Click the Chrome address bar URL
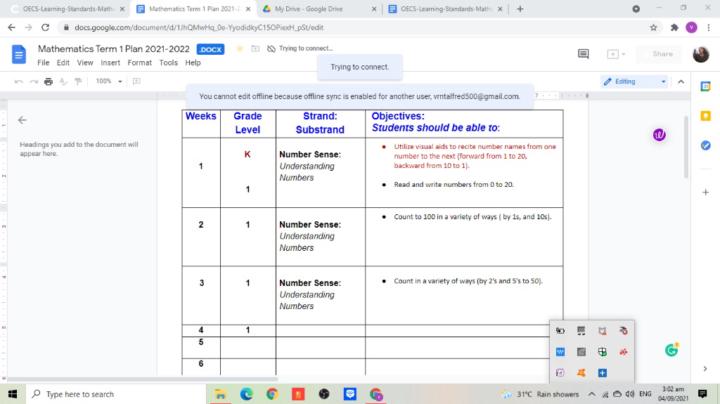The width and height of the screenshot is (720, 404). pos(199,28)
